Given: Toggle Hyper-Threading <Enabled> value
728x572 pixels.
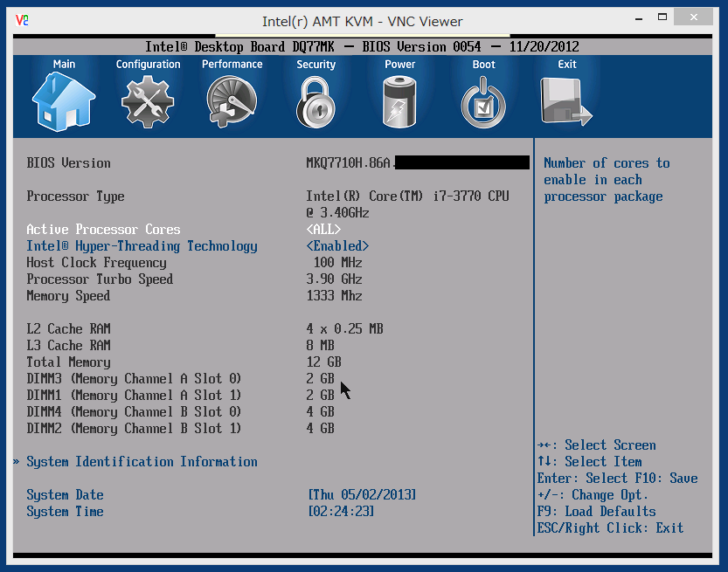Looking at the screenshot, I should tap(337, 246).
